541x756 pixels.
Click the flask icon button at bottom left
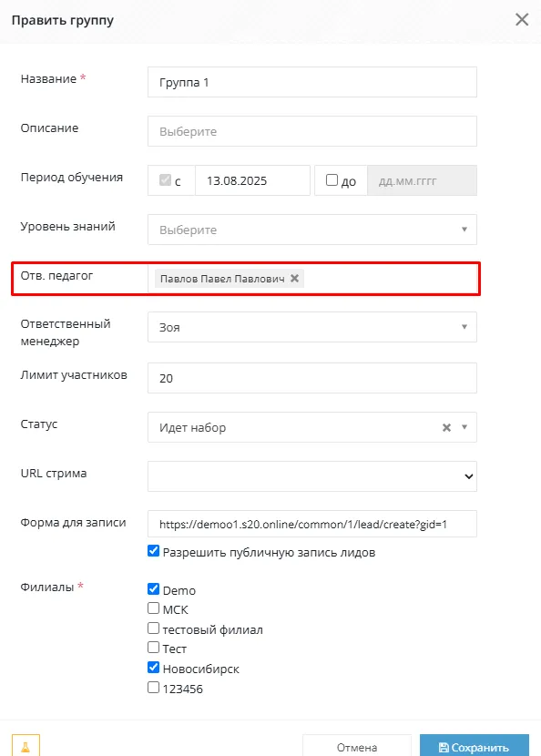click(x=26, y=745)
